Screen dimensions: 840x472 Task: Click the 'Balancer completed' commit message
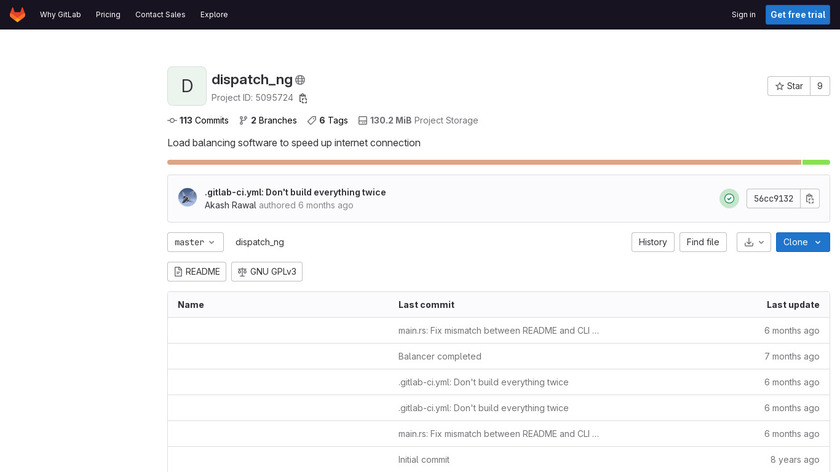click(x=439, y=356)
